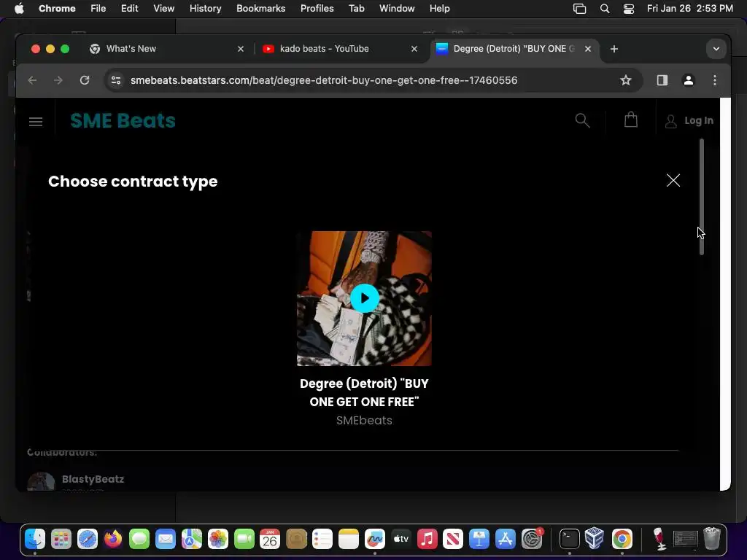
Task: Open the Profiles menu
Action: point(317,8)
